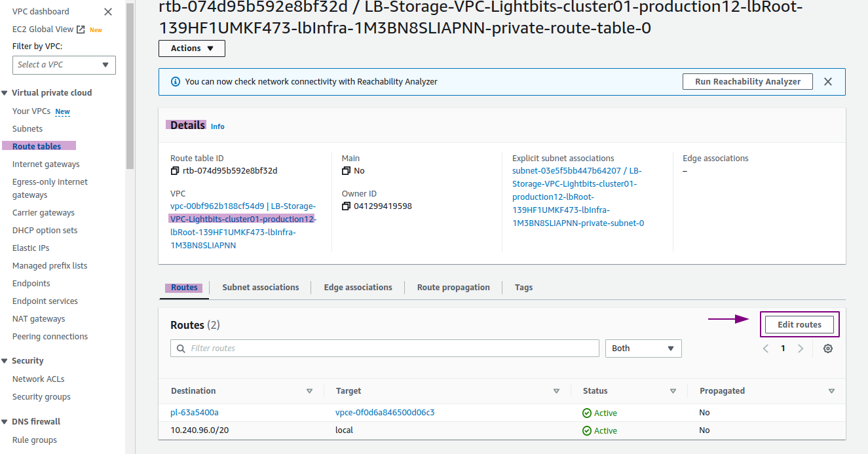Open the Details Info link
Viewport: 868px width, 454px height.
tap(217, 126)
